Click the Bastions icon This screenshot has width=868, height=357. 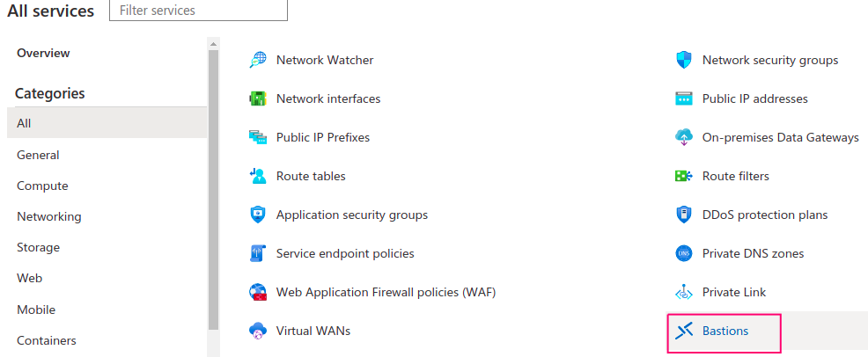tap(684, 331)
